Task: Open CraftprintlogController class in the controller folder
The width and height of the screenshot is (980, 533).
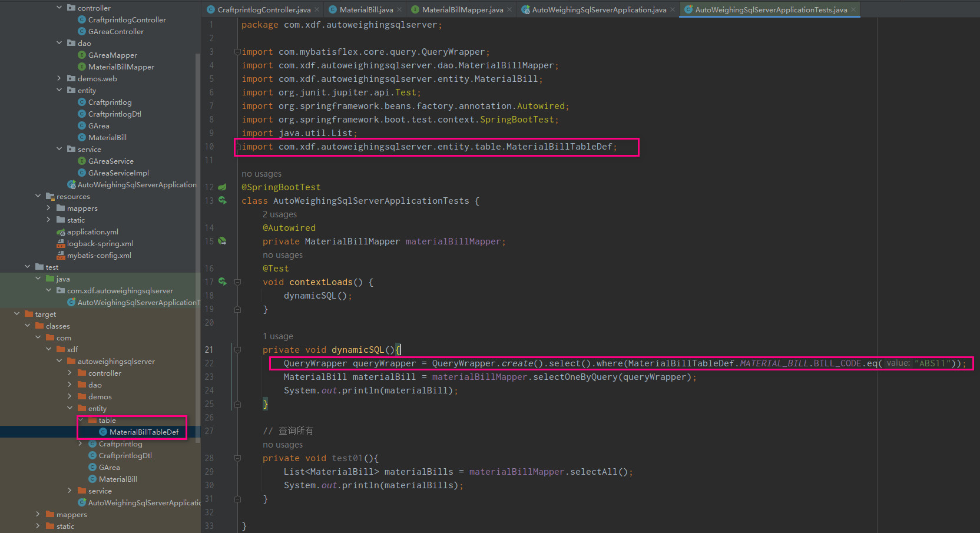Action: coord(127,20)
